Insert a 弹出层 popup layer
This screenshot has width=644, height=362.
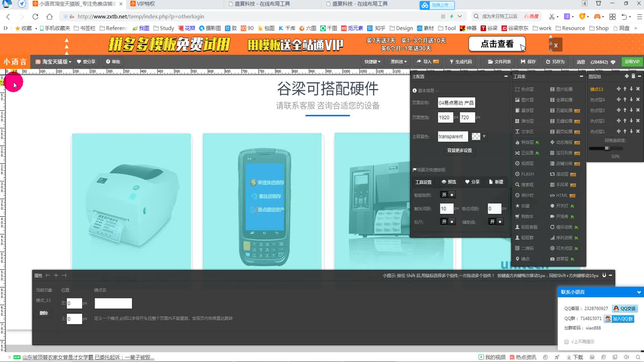point(524,121)
